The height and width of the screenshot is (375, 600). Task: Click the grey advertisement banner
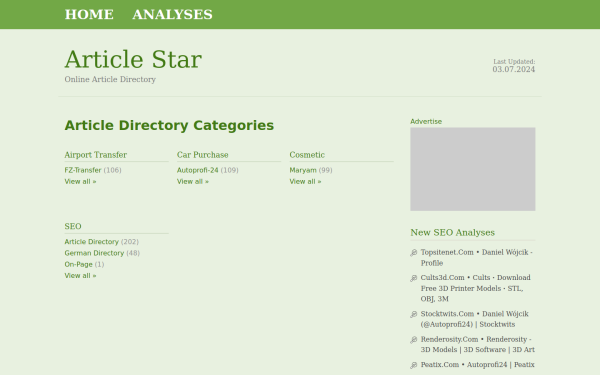point(473,169)
